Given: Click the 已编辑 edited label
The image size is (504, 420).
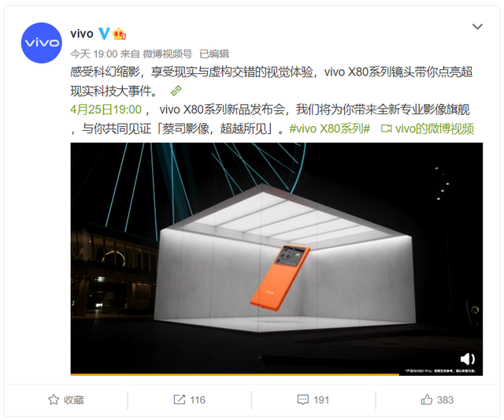Looking at the screenshot, I should tap(214, 54).
